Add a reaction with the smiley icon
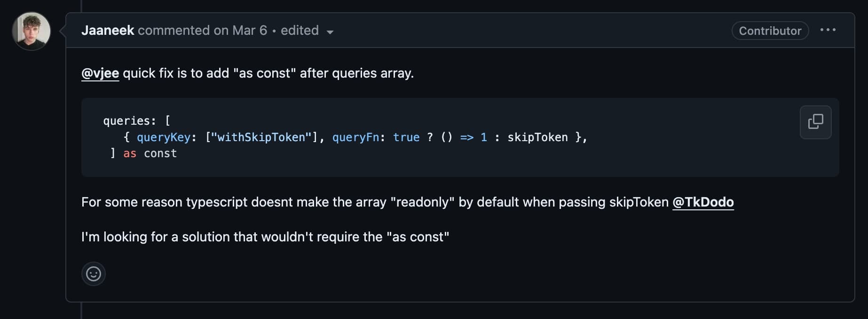The image size is (868, 319). (93, 273)
